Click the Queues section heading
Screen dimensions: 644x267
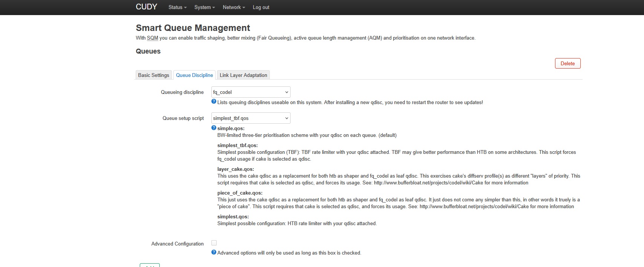coord(148,51)
